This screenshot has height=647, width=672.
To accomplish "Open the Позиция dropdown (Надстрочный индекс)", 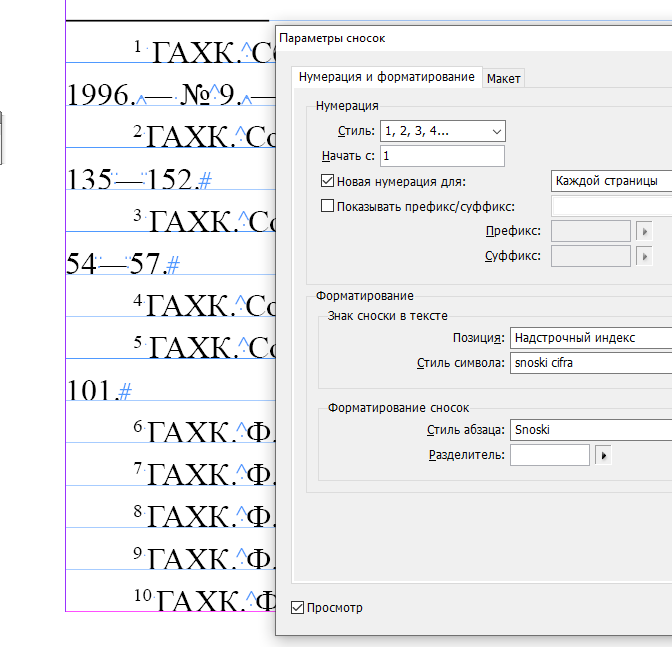I will [x=591, y=338].
